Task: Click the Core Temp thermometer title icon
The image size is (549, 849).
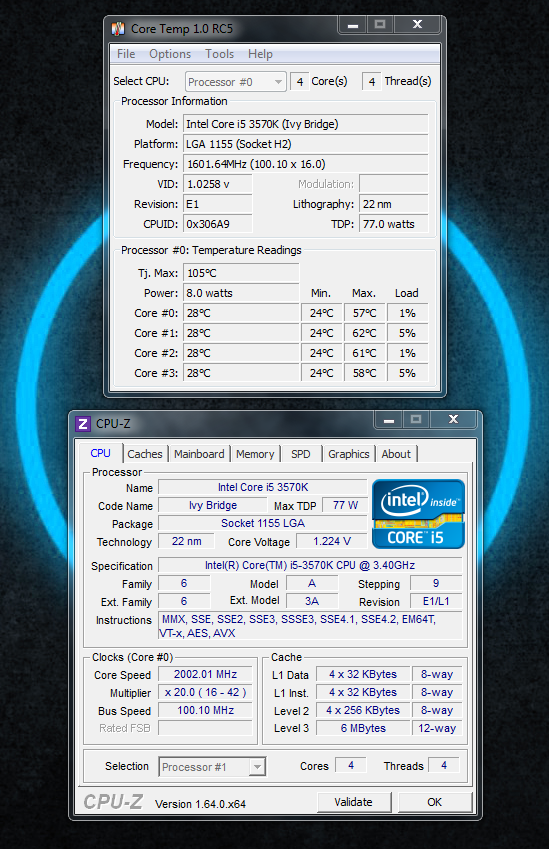Action: [118, 29]
